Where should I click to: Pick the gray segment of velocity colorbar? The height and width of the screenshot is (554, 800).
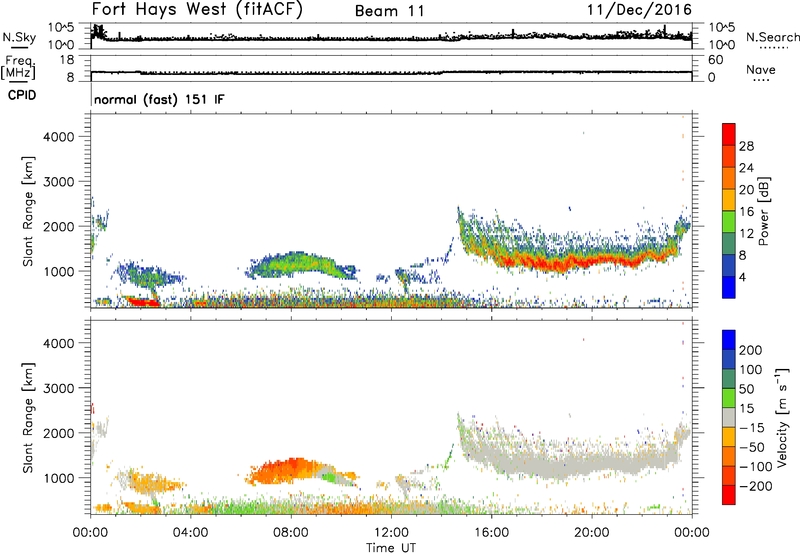729,417
